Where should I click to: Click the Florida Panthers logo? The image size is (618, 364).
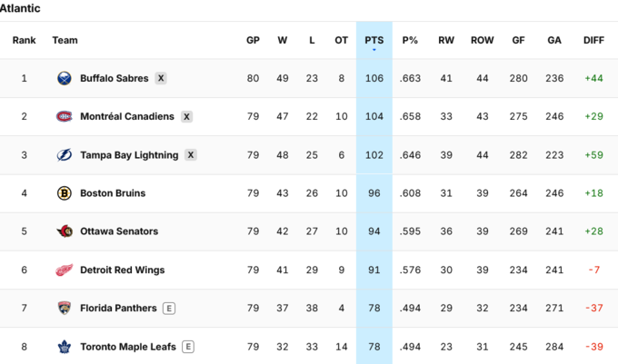65,308
